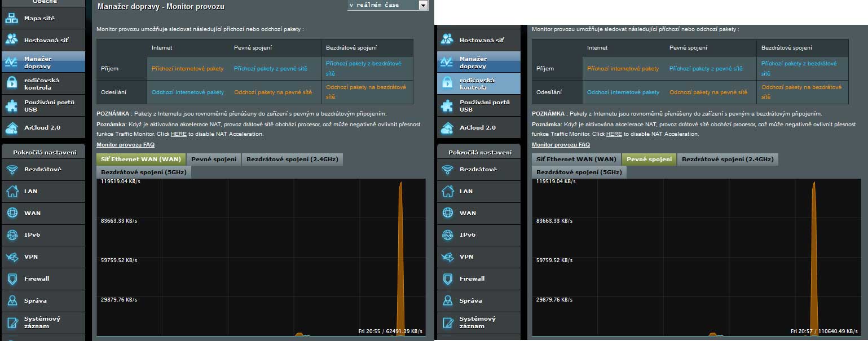Image resolution: width=868 pixels, height=341 pixels.
Task: Click Hostovaná síť icon in left screenshot sidebar
Action: 12,40
